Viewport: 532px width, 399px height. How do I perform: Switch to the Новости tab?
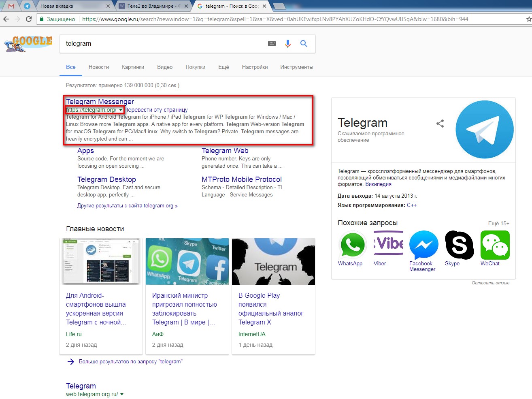point(99,67)
